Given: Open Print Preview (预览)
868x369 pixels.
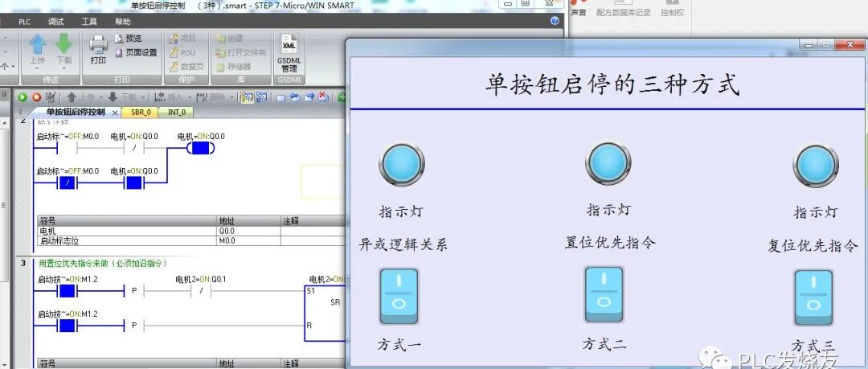Looking at the screenshot, I should (128, 39).
